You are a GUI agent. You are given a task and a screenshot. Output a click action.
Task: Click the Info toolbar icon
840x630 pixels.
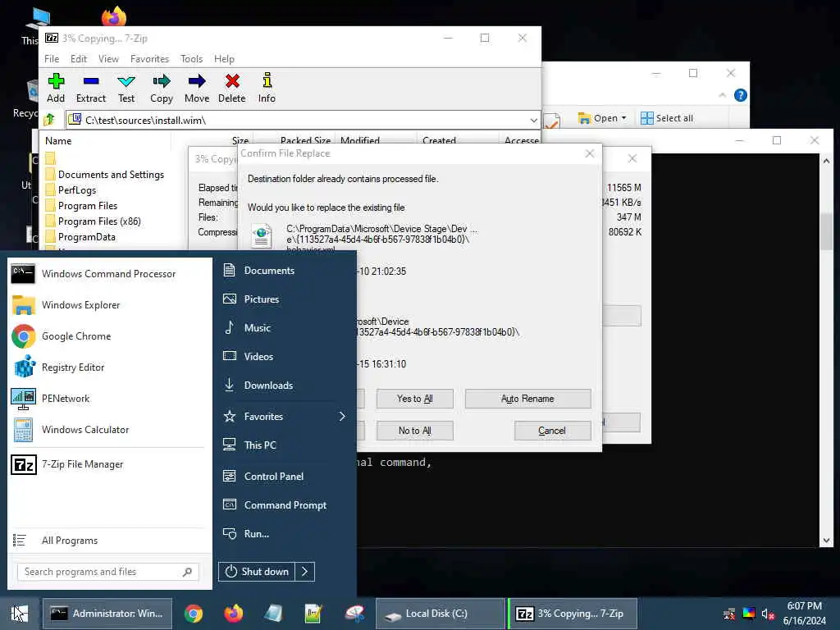267,88
